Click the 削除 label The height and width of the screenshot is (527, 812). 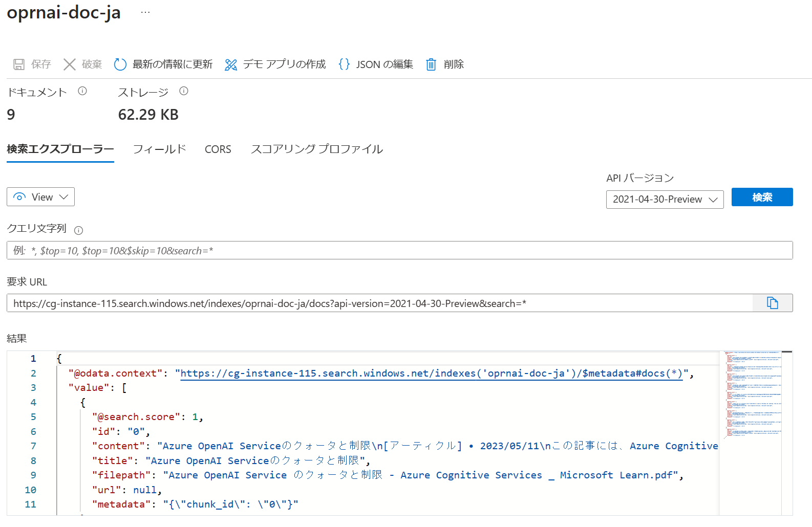click(454, 64)
